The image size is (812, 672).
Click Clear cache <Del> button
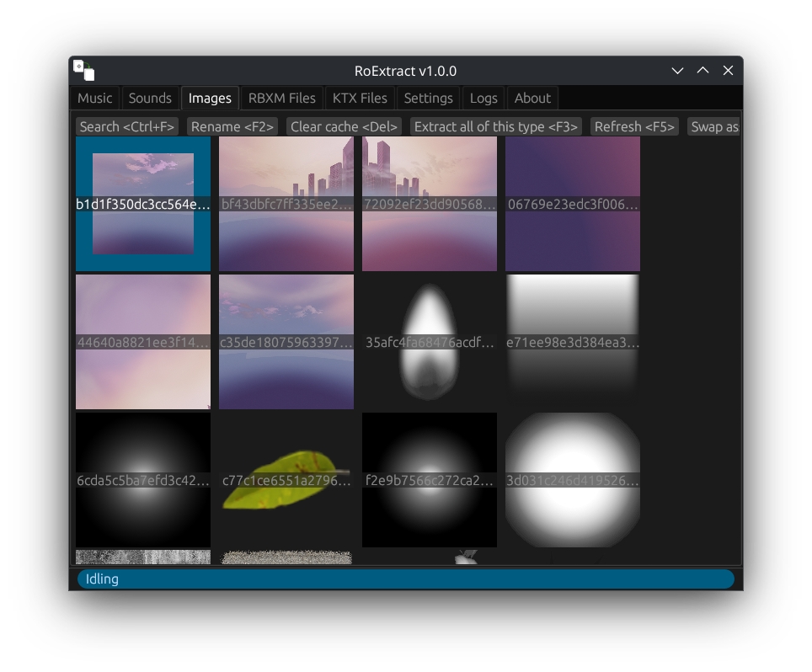point(344,126)
